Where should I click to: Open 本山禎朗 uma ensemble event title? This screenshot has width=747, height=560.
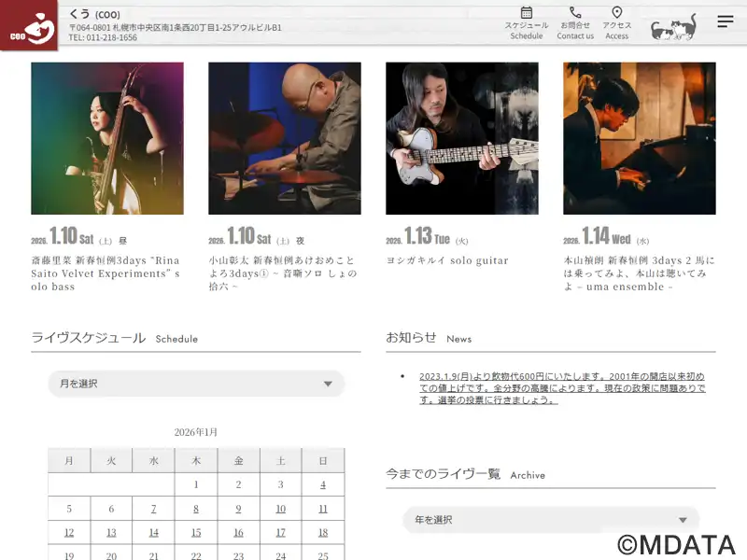click(640, 273)
